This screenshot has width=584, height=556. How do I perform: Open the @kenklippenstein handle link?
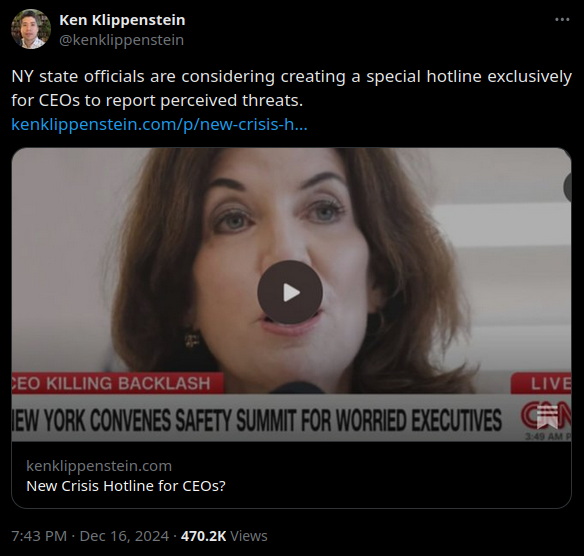pyautogui.click(x=121, y=40)
